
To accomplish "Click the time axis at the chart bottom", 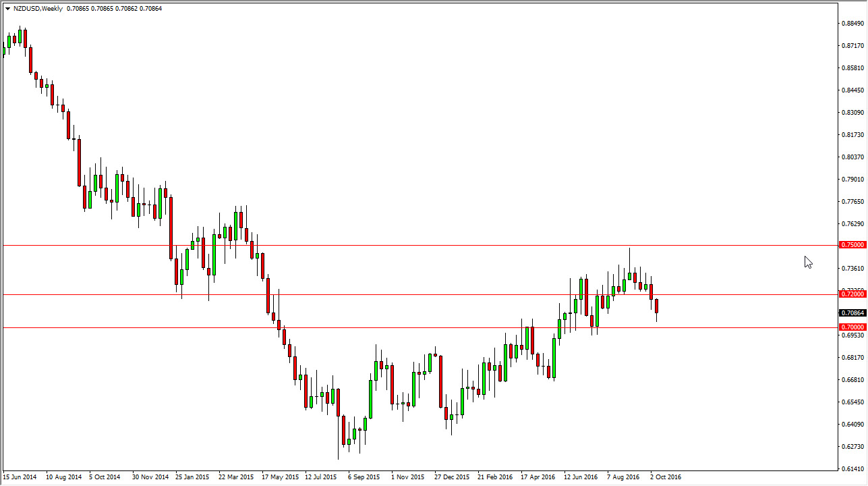I will (x=405, y=476).
